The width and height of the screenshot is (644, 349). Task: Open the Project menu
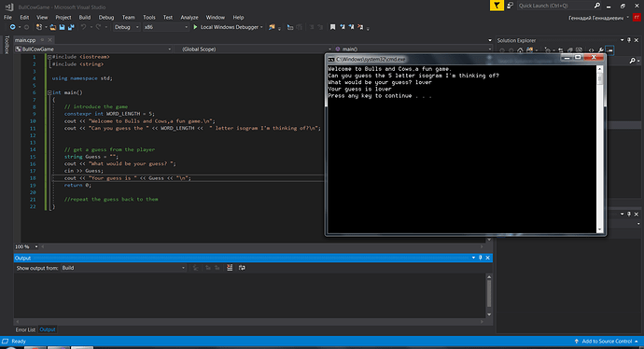(x=63, y=17)
